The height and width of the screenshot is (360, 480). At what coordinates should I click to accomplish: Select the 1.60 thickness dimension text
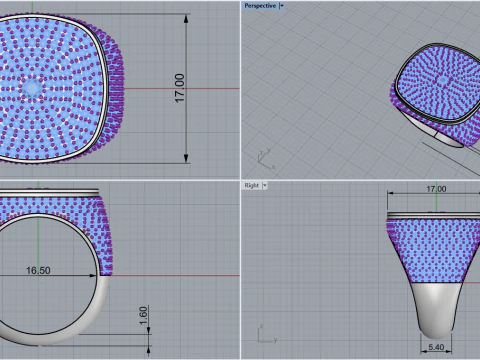(143, 316)
